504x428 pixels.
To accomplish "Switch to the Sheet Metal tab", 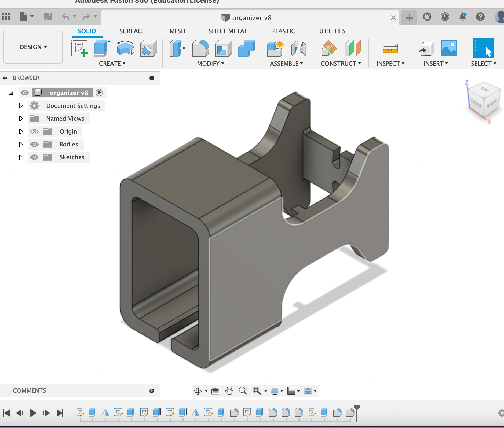I will 228,31.
